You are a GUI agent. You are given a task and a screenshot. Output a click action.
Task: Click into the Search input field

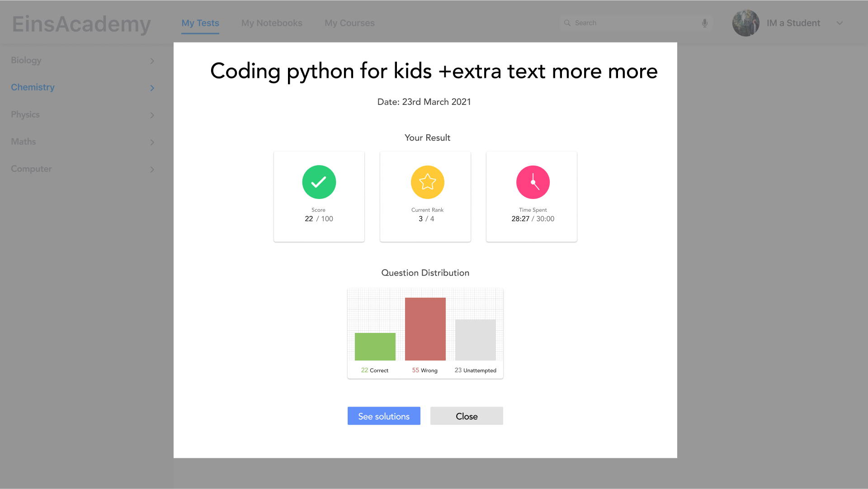click(x=633, y=23)
